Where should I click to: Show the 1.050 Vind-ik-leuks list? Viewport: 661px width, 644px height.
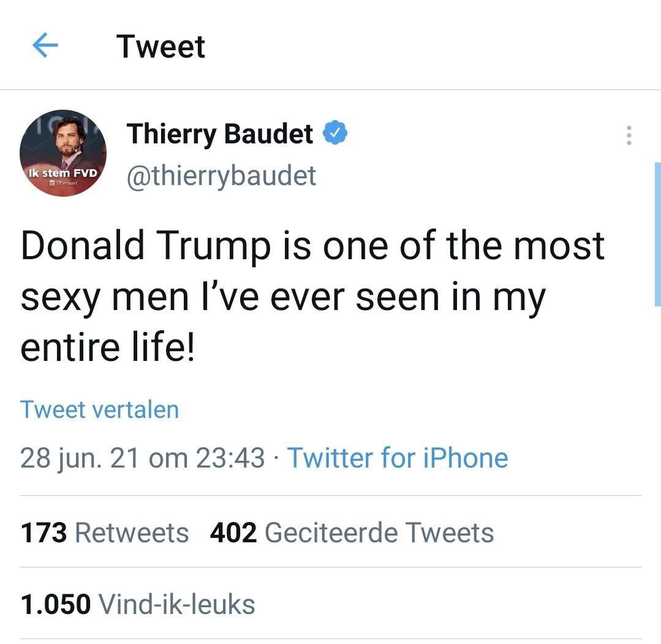(138, 604)
